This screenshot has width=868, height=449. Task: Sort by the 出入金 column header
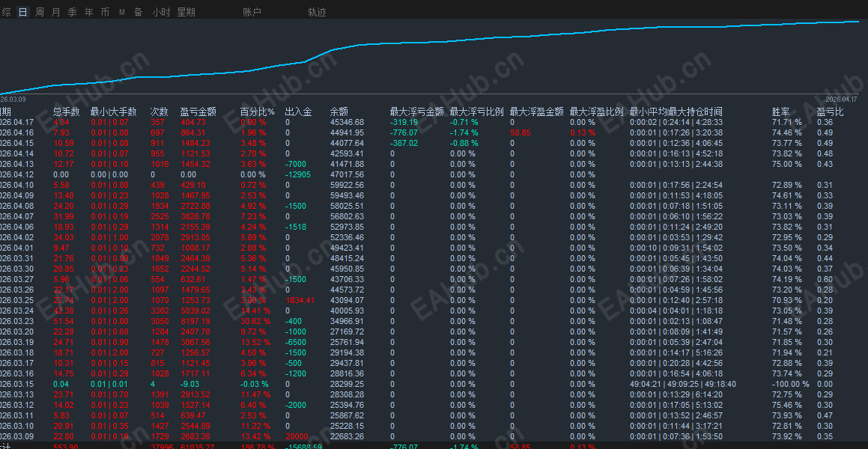[298, 112]
